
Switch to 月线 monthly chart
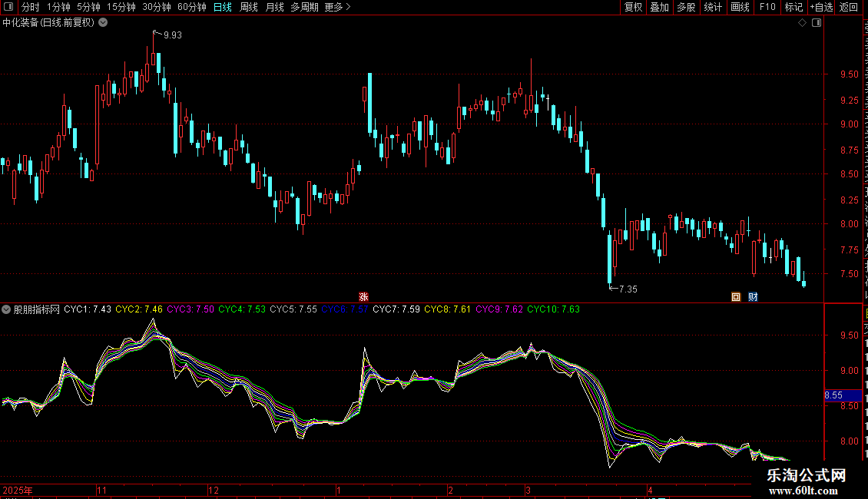274,7
